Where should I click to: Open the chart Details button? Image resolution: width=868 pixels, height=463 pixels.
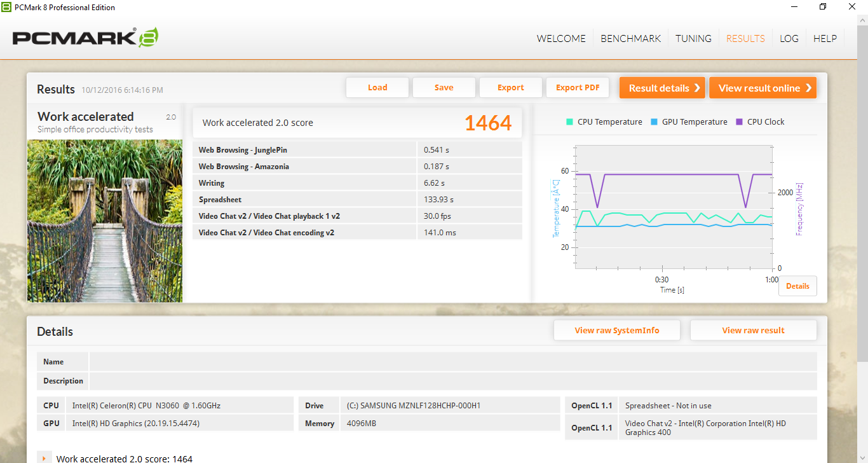point(797,286)
